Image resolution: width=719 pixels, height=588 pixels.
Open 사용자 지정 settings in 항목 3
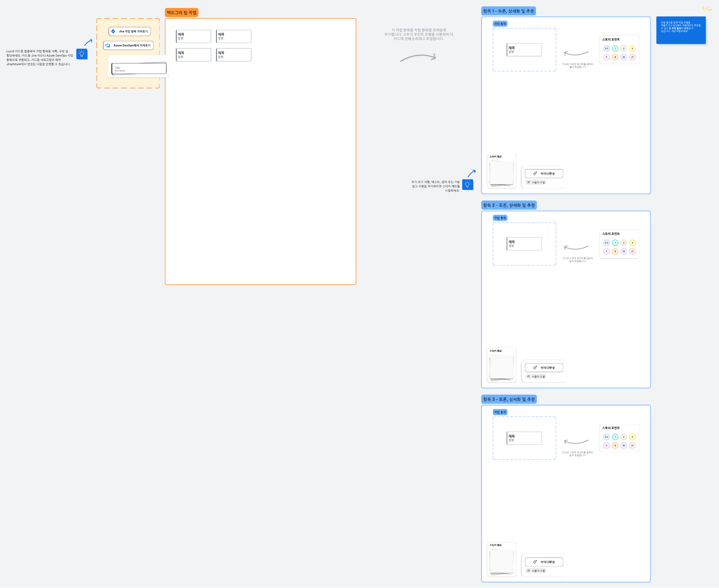pyautogui.click(x=536, y=571)
